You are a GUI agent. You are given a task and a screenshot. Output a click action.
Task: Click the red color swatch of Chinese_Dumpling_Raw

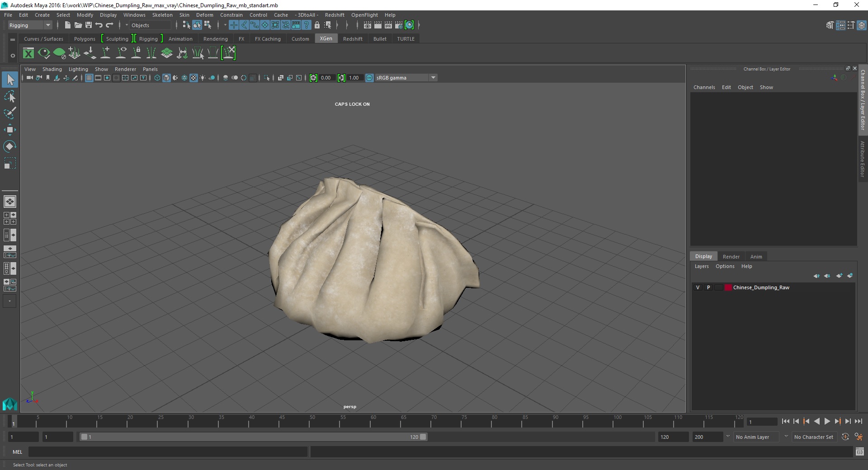728,287
